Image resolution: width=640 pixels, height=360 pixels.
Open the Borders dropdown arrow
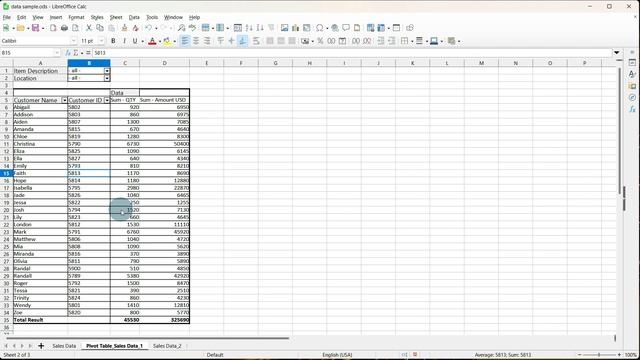[x=412, y=41]
